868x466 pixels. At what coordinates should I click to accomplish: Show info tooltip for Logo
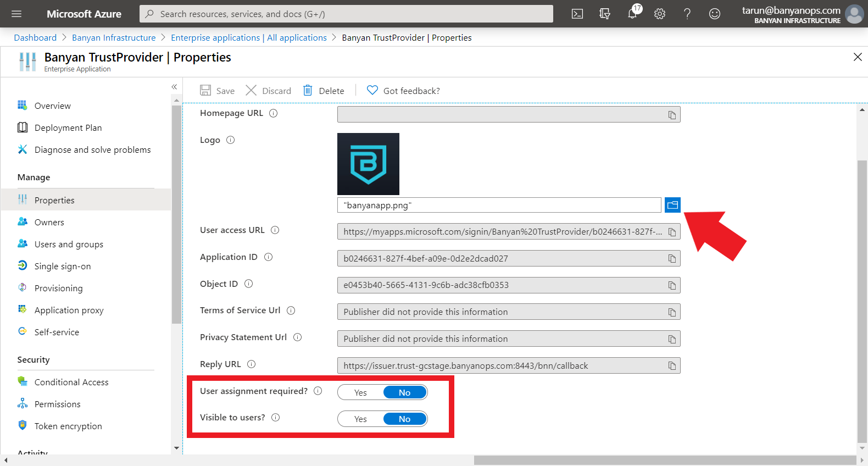click(231, 140)
